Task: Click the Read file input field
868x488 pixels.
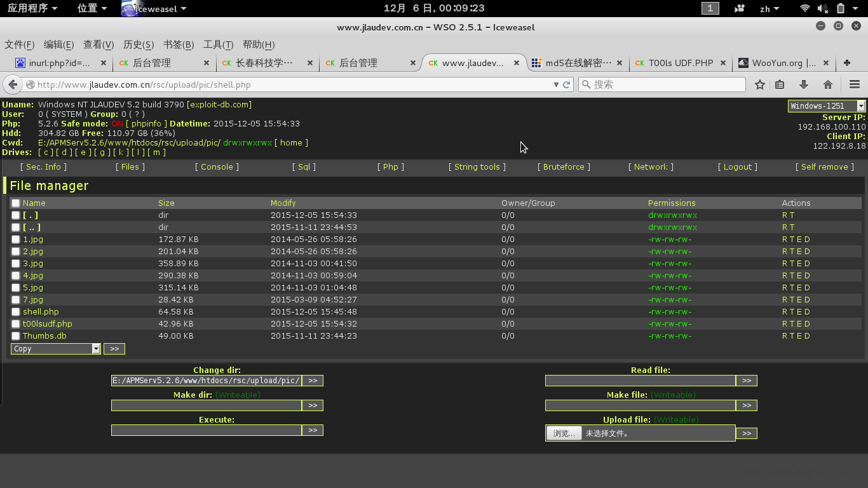Action: point(641,381)
